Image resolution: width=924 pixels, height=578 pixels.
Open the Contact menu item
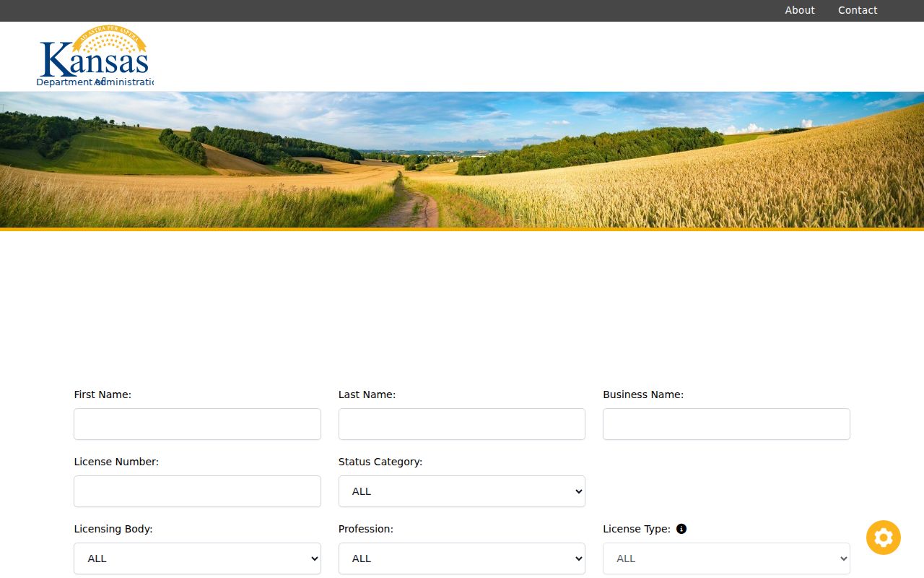click(x=858, y=10)
